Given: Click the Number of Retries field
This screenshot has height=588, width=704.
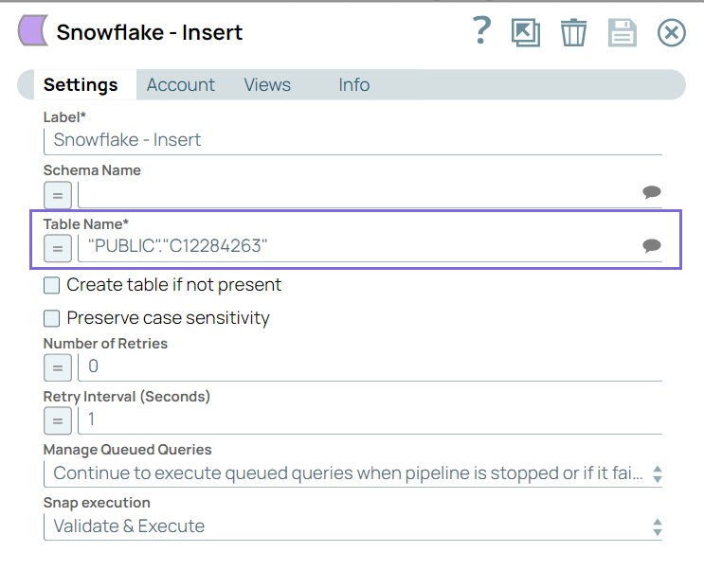Looking at the screenshot, I should coord(370,367).
